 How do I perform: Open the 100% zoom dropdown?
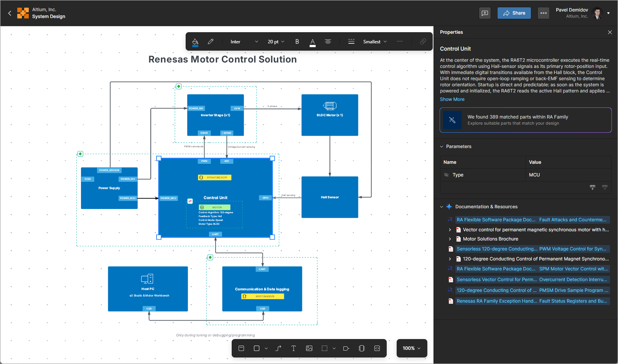click(412, 348)
